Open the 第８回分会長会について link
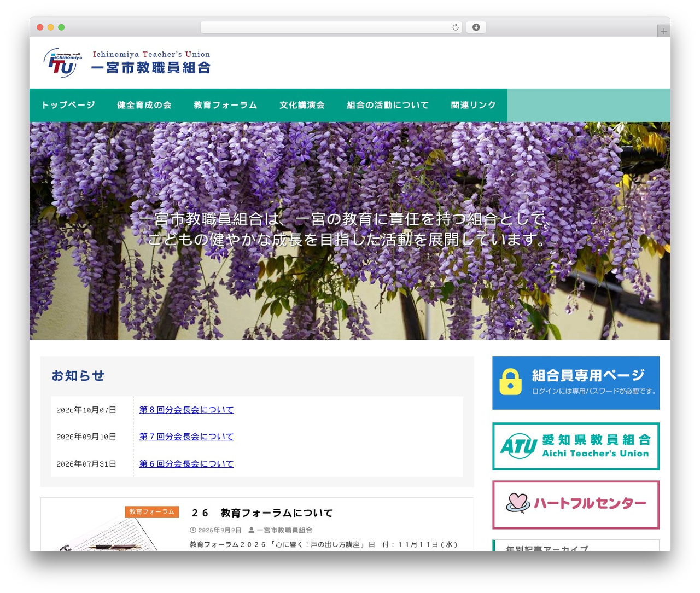The image size is (700, 593). pyautogui.click(x=186, y=410)
